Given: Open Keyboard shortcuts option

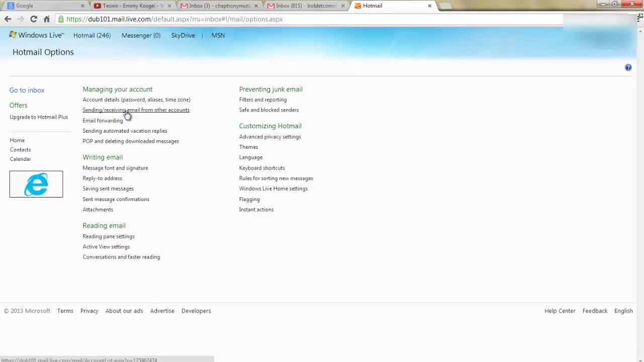Looking at the screenshot, I should pos(262,168).
